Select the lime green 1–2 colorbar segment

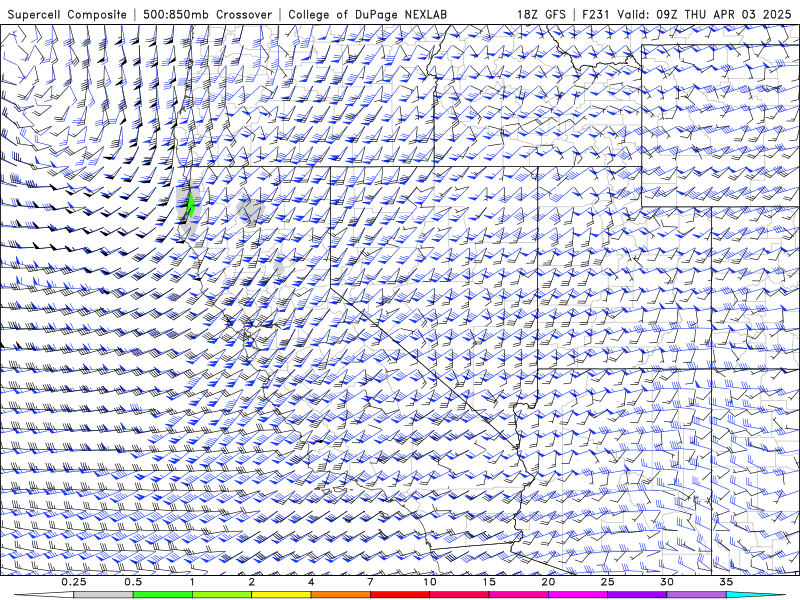pos(221,595)
